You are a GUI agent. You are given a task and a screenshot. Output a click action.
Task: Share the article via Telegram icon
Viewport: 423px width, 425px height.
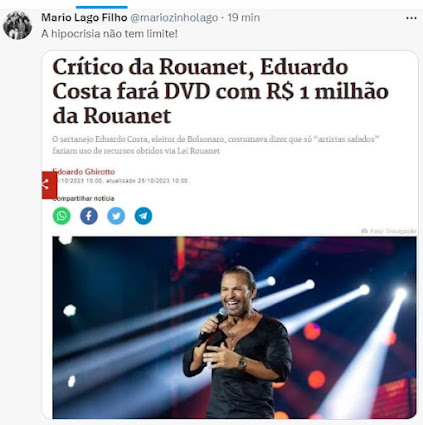pyautogui.click(x=143, y=216)
